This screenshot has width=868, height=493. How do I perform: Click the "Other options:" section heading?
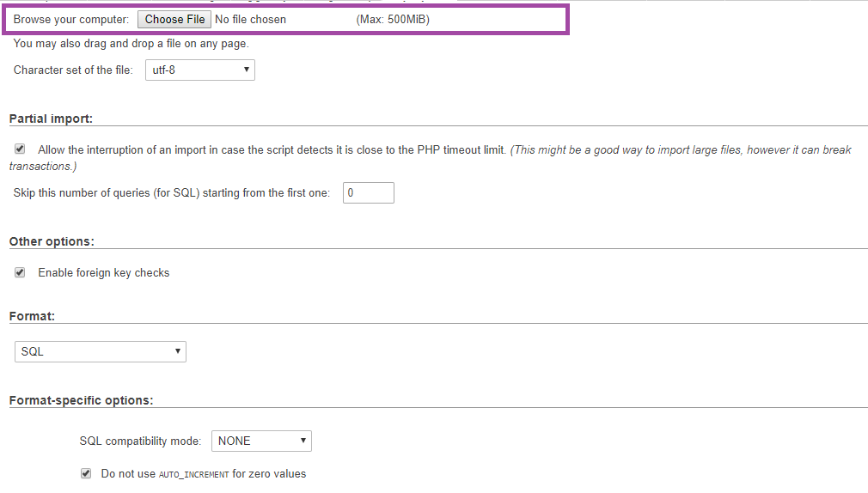click(x=52, y=241)
